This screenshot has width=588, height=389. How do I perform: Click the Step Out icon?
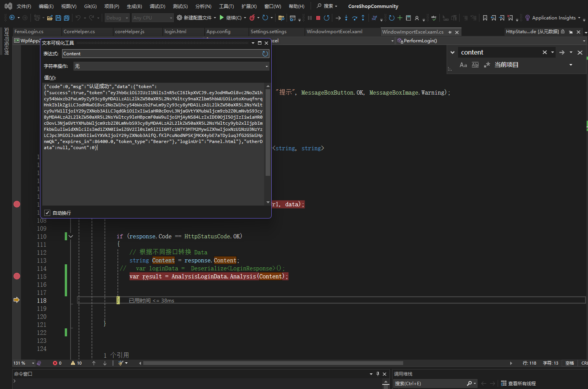[x=363, y=18]
